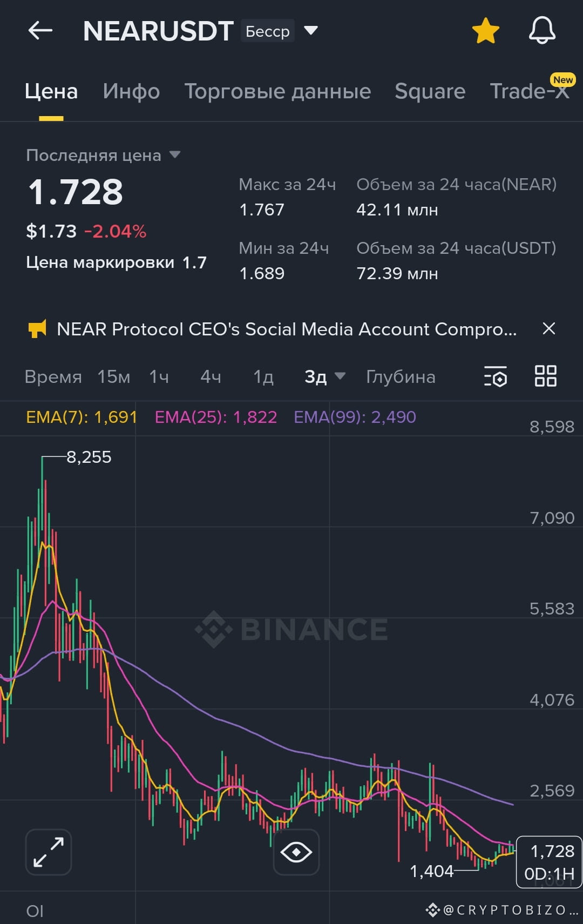
Task: Click the Макс за 24ч value 1.767
Action: [x=262, y=210]
